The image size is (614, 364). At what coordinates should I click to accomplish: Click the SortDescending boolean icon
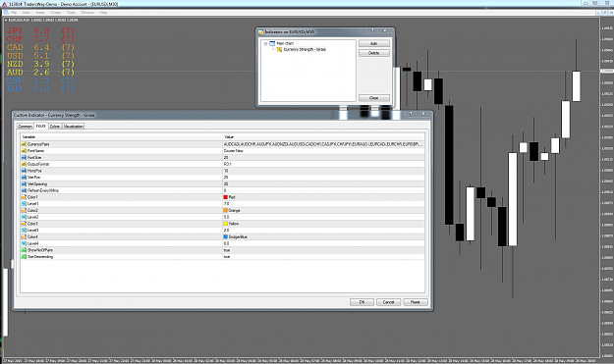point(24,257)
